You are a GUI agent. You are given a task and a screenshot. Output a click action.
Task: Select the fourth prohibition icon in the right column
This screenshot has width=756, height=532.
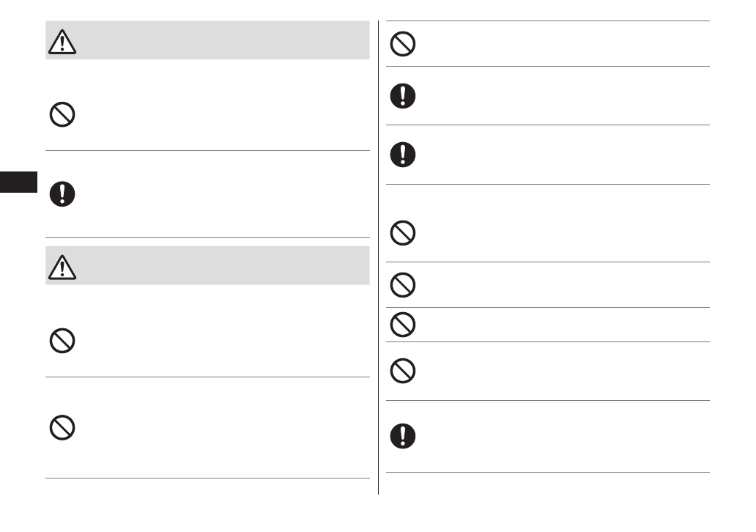[403, 325]
